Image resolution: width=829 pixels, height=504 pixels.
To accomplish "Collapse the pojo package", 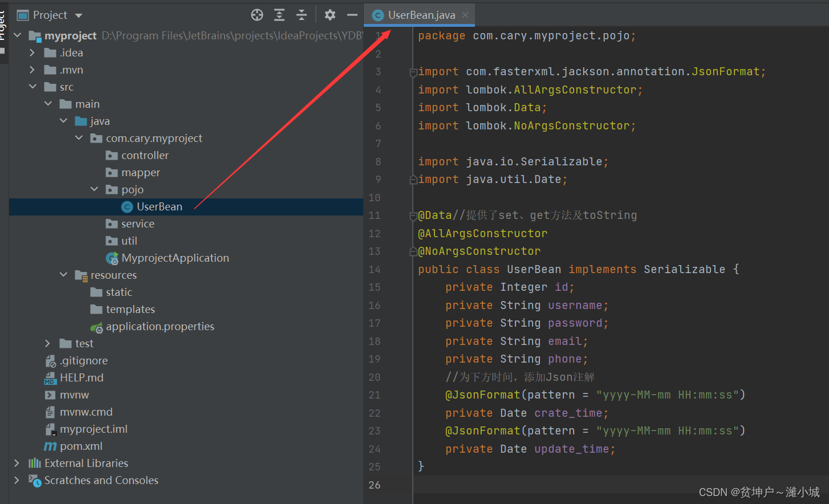I will [94, 189].
